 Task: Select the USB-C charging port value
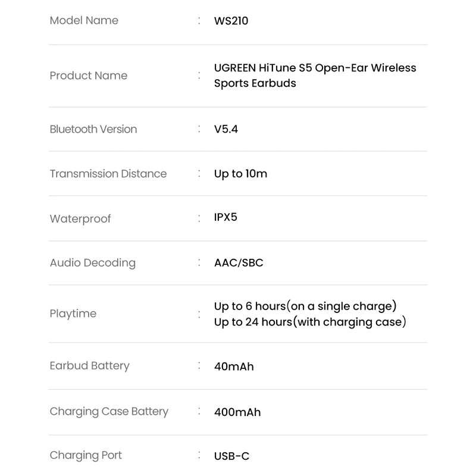coord(231,456)
